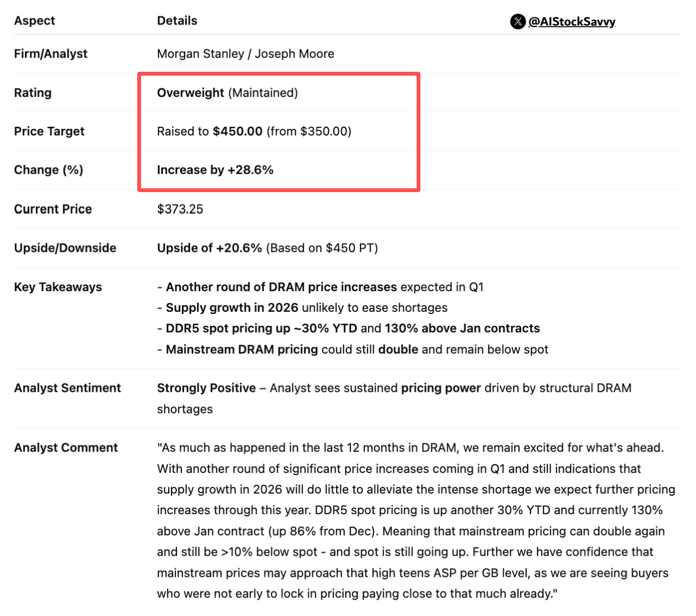Select the Upside/Downside row label
The width and height of the screenshot is (696, 616).
pyautogui.click(x=65, y=248)
